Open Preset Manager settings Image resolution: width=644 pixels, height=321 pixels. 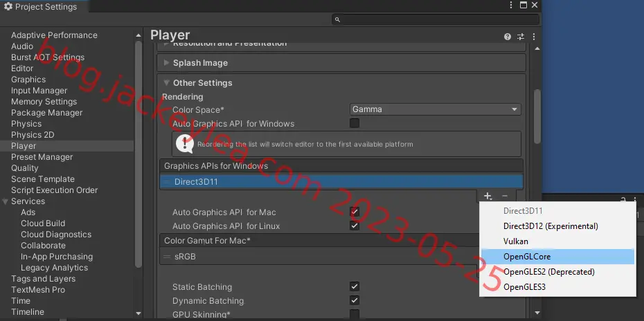pos(42,157)
